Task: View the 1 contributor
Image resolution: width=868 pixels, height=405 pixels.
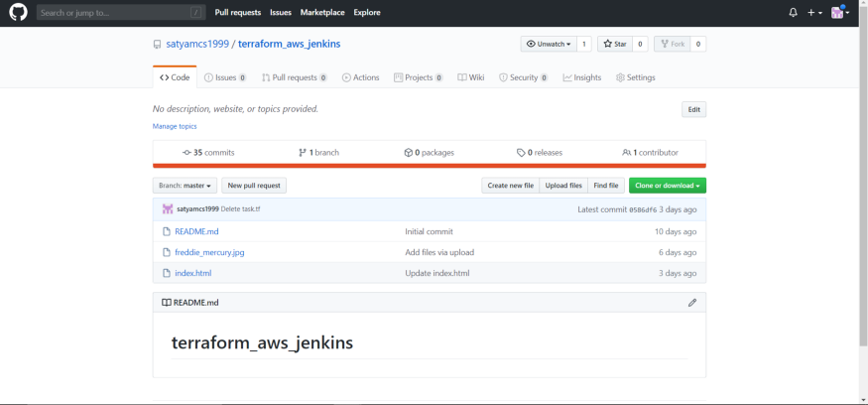Action: (x=650, y=152)
